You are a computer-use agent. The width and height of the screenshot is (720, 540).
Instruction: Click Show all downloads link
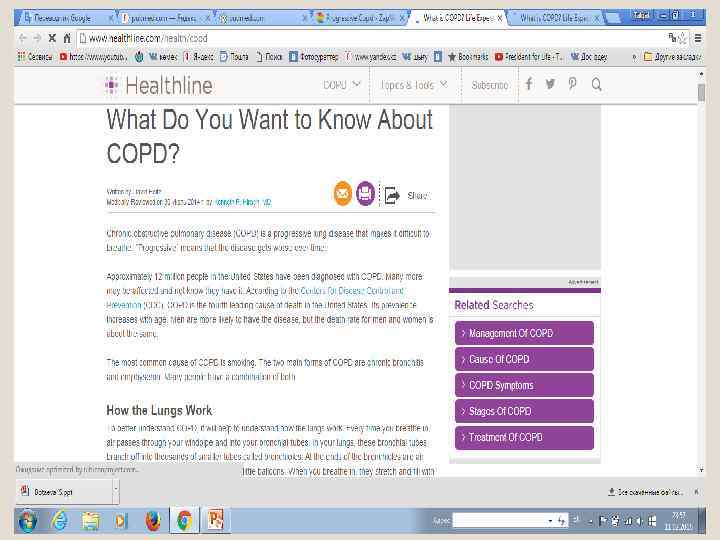click(646, 492)
